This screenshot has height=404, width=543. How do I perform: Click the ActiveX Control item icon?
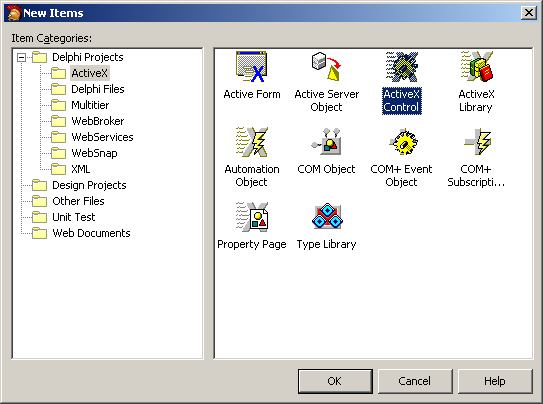402,67
